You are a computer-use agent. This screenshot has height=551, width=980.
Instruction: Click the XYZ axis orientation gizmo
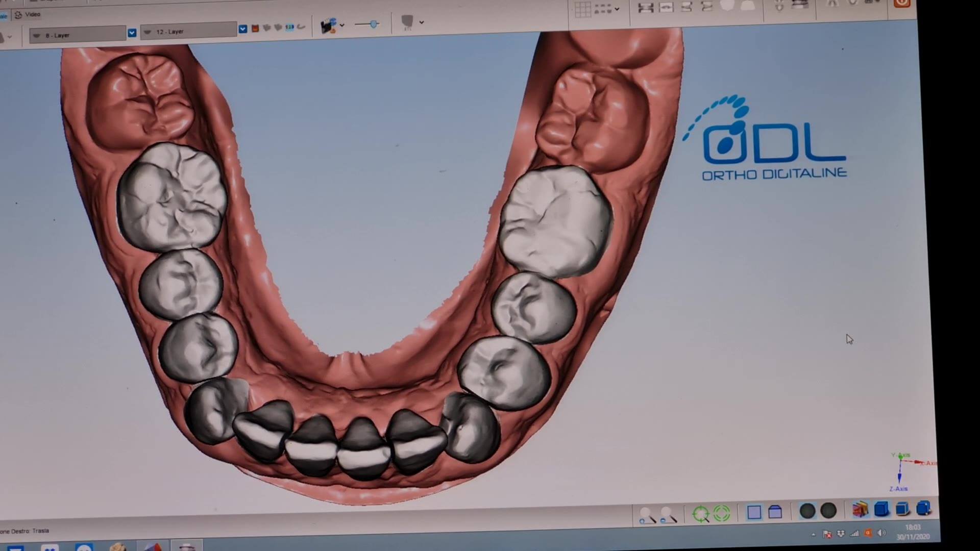coord(913,471)
